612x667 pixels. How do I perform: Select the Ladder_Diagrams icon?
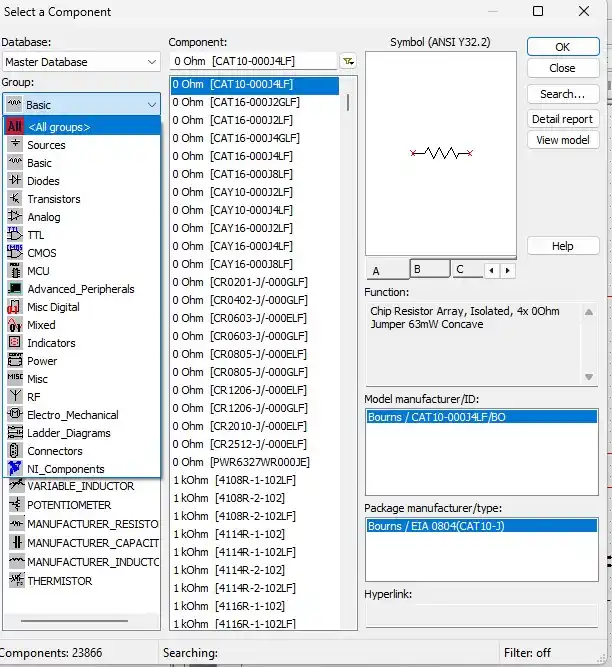click(x=15, y=432)
